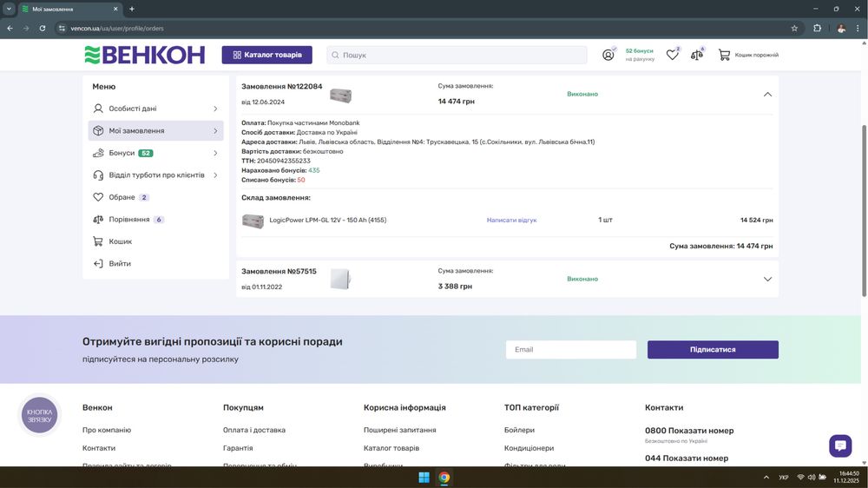The height and width of the screenshot is (488, 868).
Task: Open footer Каталог товарів link
Action: pyautogui.click(x=391, y=448)
